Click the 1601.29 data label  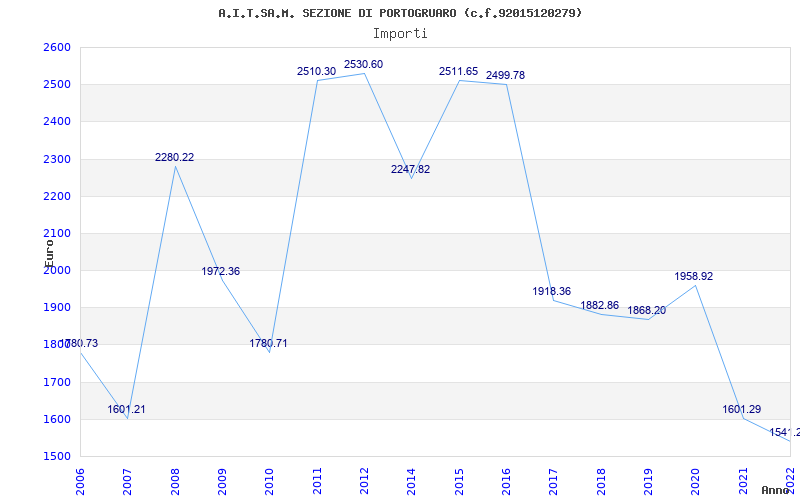(x=742, y=409)
